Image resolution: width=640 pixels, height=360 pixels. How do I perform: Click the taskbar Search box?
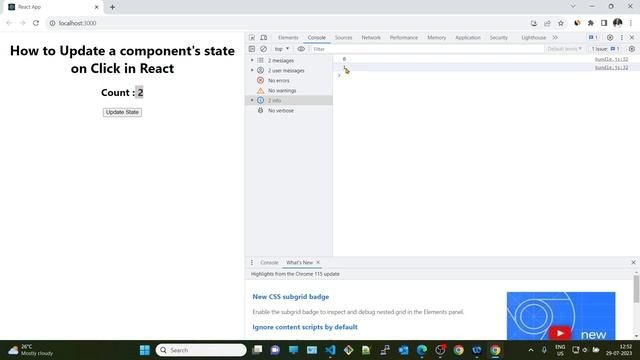click(x=201, y=350)
